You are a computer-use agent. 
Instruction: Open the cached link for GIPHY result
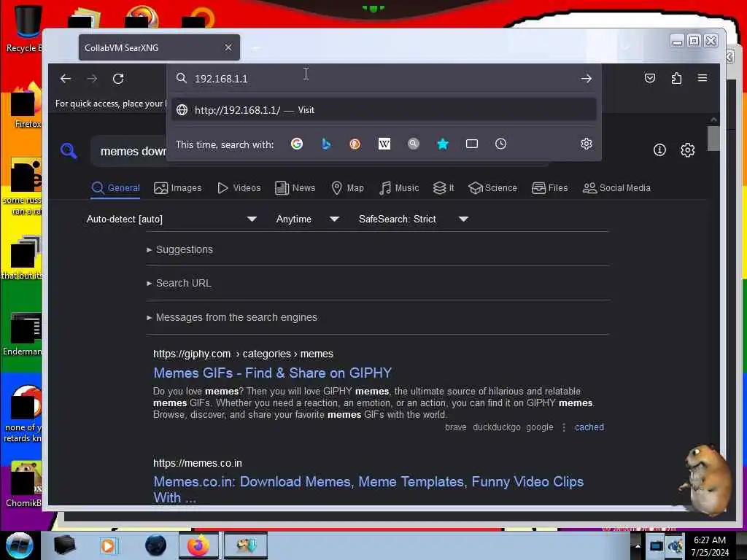pos(589,427)
